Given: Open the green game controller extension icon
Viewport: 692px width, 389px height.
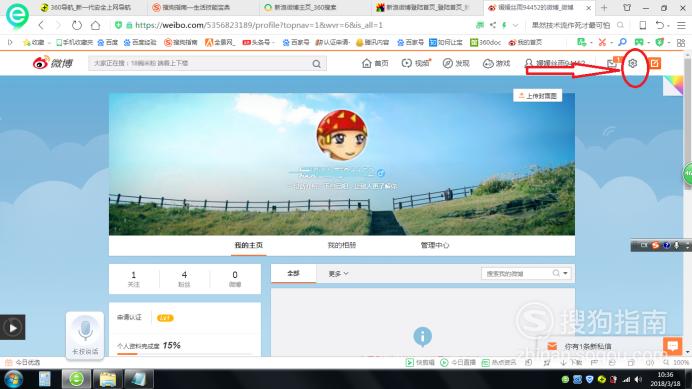Looking at the screenshot, I should (x=639, y=42).
